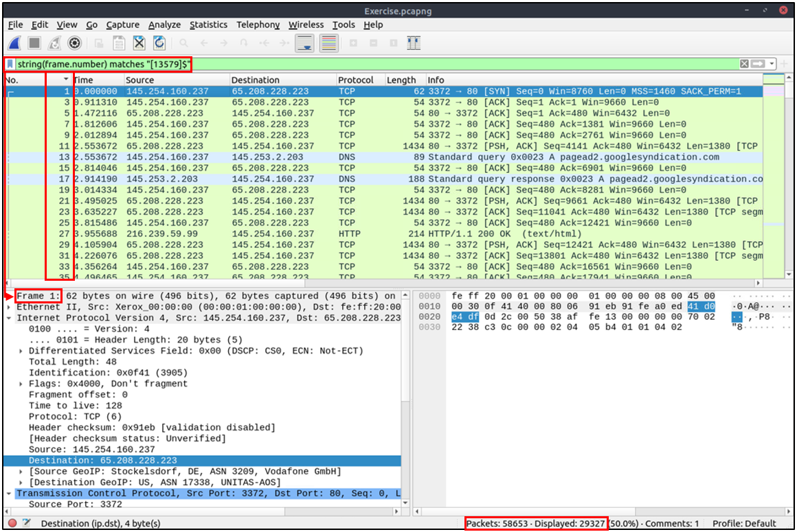Open the display filter history dropdown arrow
The height and width of the screenshot is (532, 797).
(x=773, y=64)
